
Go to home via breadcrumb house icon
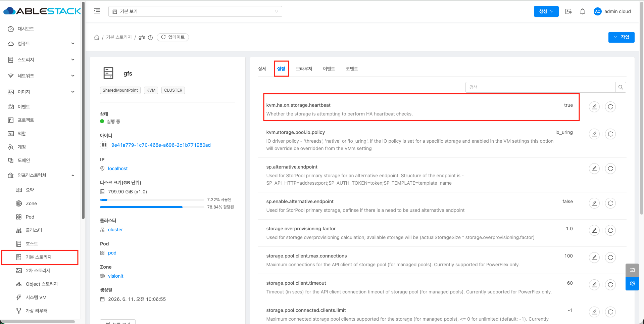click(x=97, y=37)
